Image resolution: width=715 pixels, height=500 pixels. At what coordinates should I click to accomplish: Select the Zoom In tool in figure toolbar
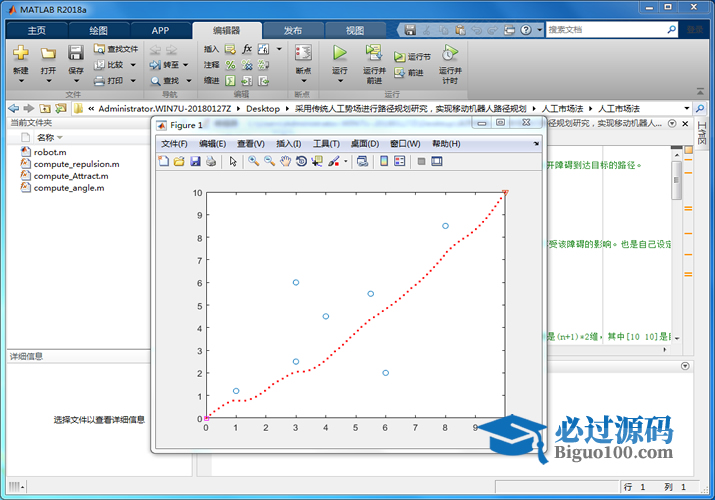tap(254, 161)
